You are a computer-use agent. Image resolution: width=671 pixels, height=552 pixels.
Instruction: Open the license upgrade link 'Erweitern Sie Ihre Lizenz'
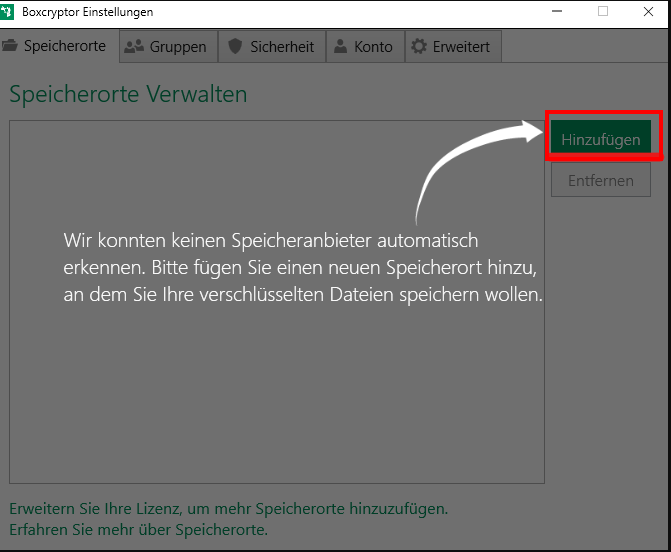click(x=229, y=508)
